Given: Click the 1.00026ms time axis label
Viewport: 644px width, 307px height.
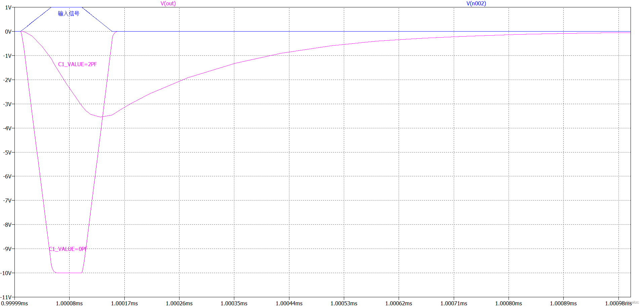Looking at the screenshot, I should [x=179, y=303].
